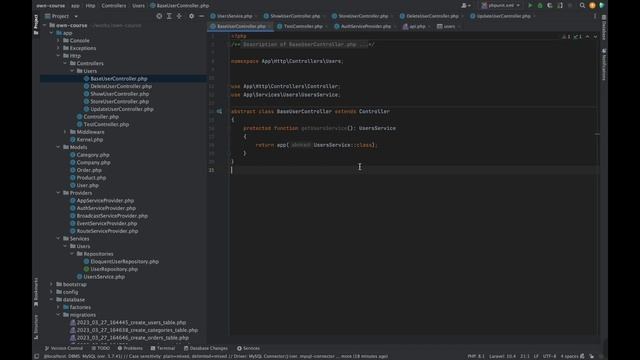This screenshot has width=640, height=360.
Task: Click tool windows quick access icon in status bar corner
Action: (x=37, y=356)
